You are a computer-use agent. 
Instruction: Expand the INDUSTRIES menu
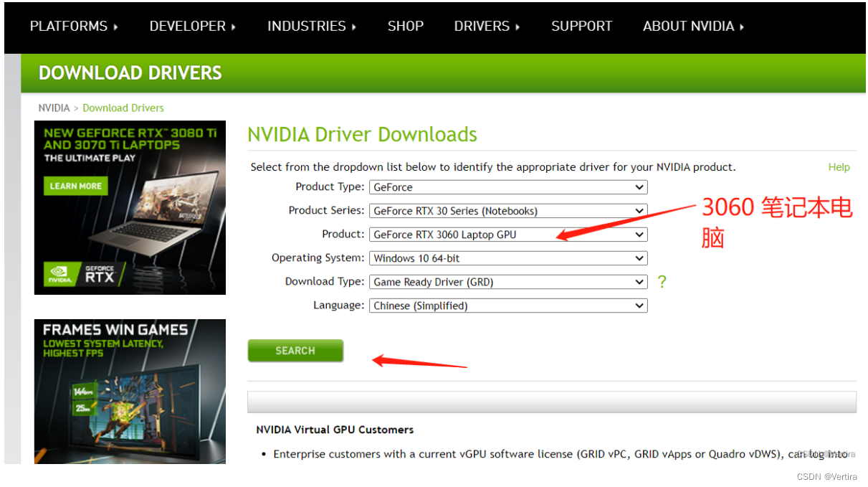click(x=311, y=27)
